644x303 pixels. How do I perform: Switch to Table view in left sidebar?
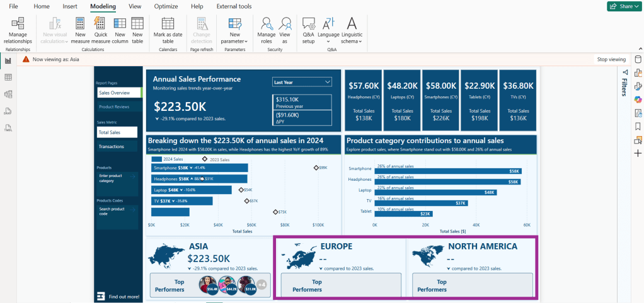coord(8,77)
